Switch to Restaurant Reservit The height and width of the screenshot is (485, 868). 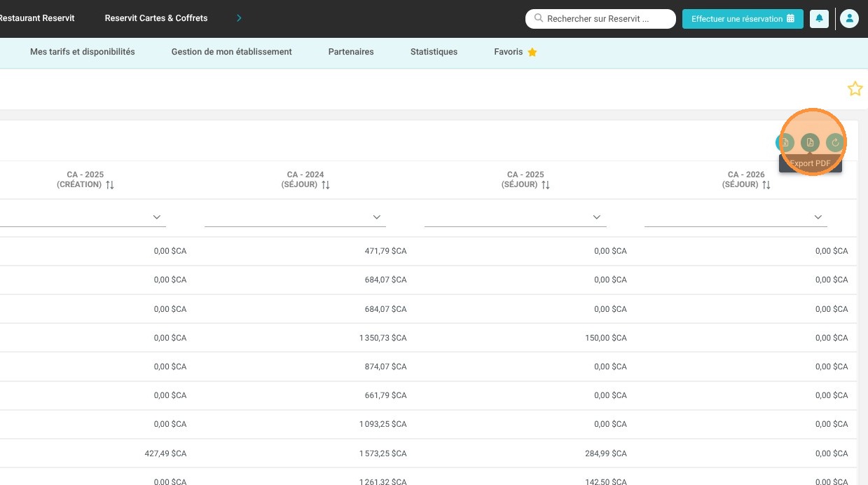click(x=37, y=18)
